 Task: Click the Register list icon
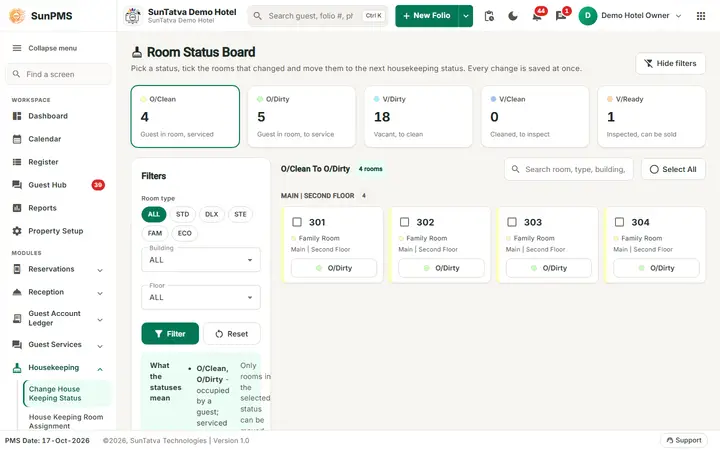pos(17,162)
